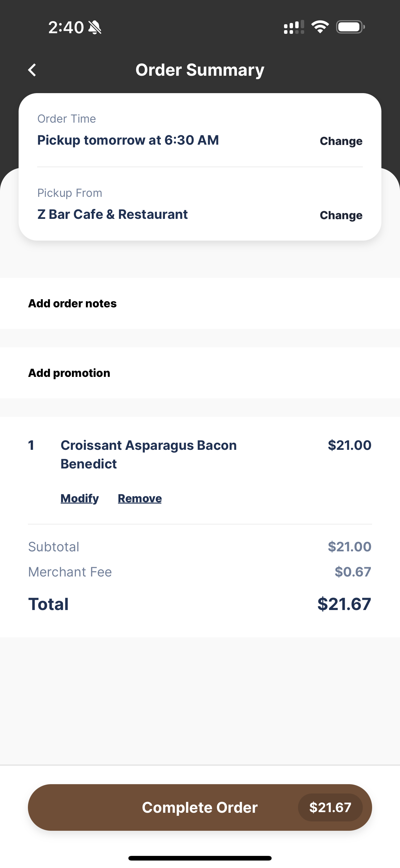Select the Croissant Asparagus Bacon Benedict item name
Screen dimensions: 400x868
[x=149, y=454]
